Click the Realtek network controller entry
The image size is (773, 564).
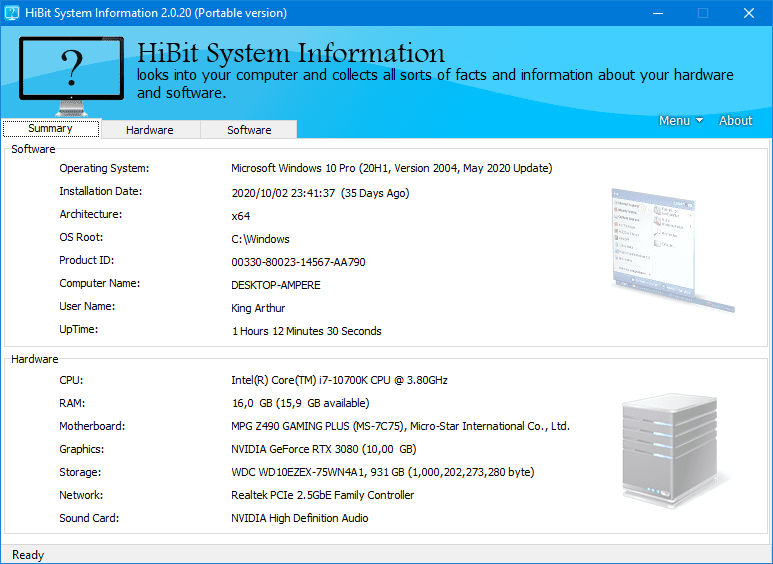point(322,496)
